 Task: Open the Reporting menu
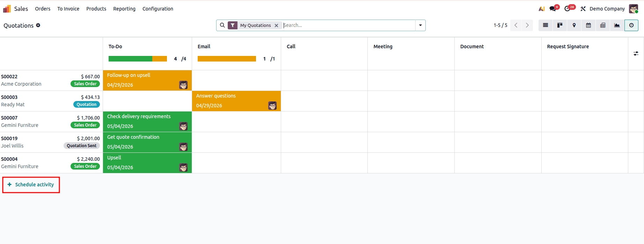124,9
